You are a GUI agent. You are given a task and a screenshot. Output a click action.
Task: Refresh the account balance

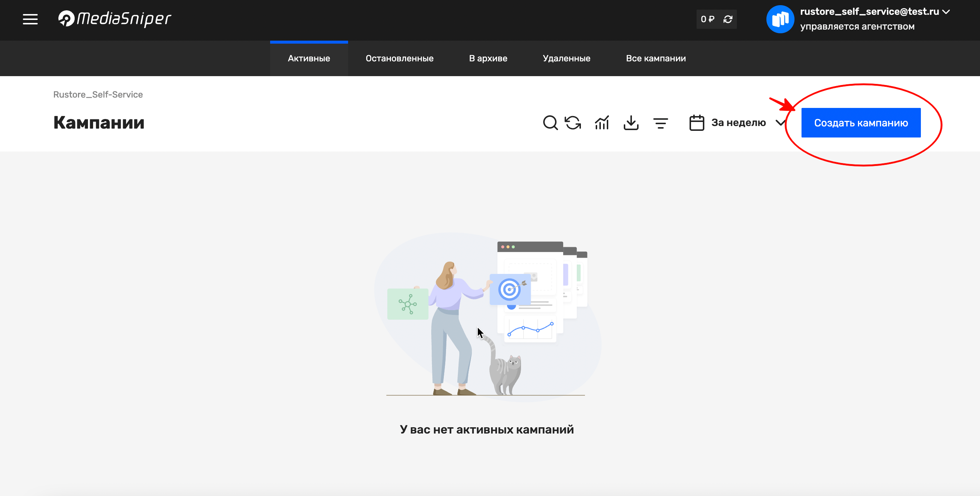[728, 19]
